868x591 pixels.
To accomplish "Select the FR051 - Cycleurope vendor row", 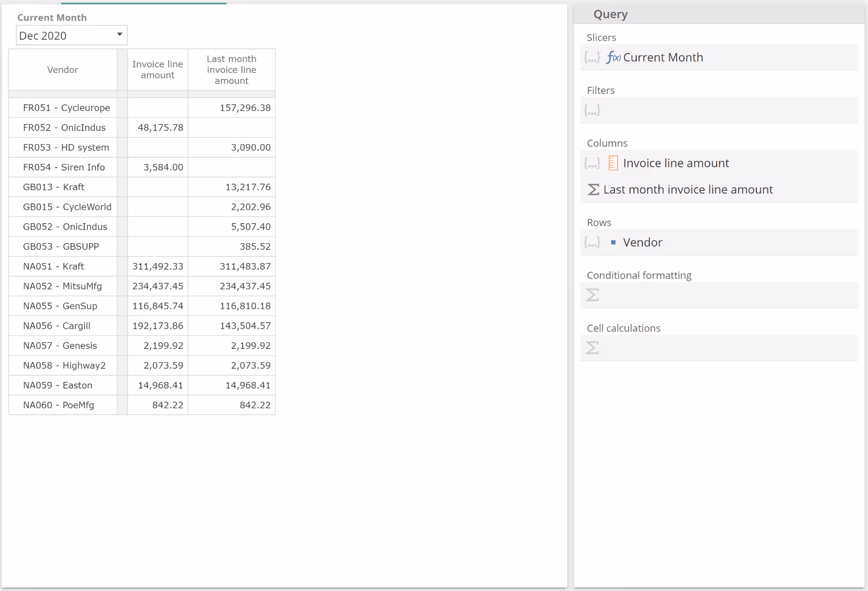I will (66, 108).
